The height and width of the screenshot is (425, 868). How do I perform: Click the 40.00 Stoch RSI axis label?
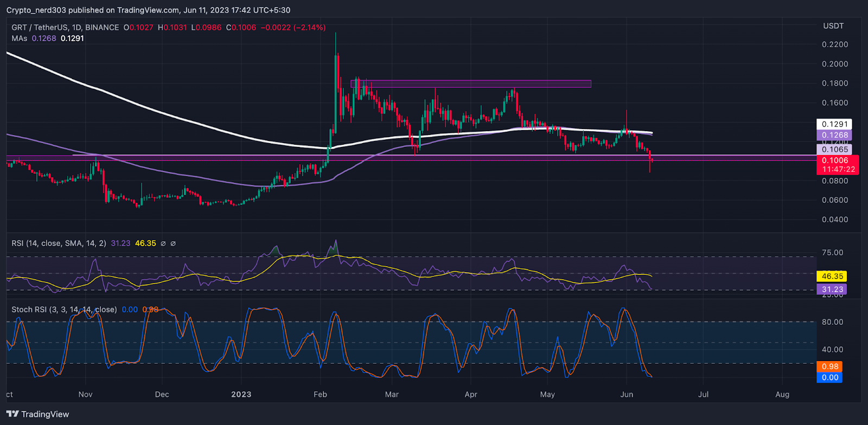pyautogui.click(x=832, y=350)
